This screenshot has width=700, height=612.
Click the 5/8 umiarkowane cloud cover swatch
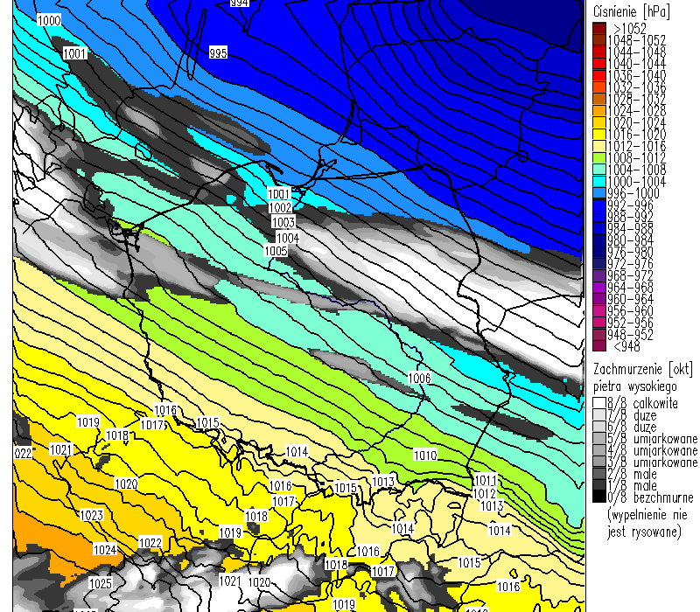pos(599,439)
